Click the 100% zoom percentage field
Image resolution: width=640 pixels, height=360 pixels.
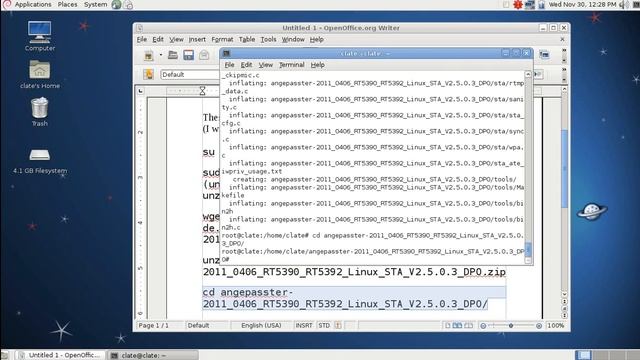pyautogui.click(x=556, y=325)
